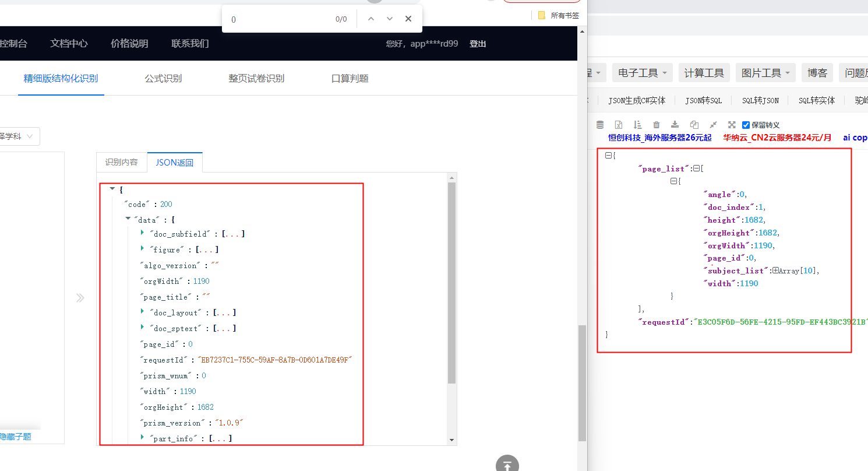The height and width of the screenshot is (471, 868).
Task: Click the main page vertical scrollbar thumb
Action: [x=582, y=383]
